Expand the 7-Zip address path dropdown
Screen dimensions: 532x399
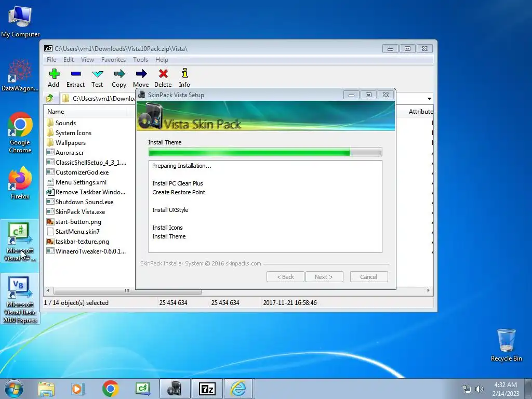[x=429, y=98]
